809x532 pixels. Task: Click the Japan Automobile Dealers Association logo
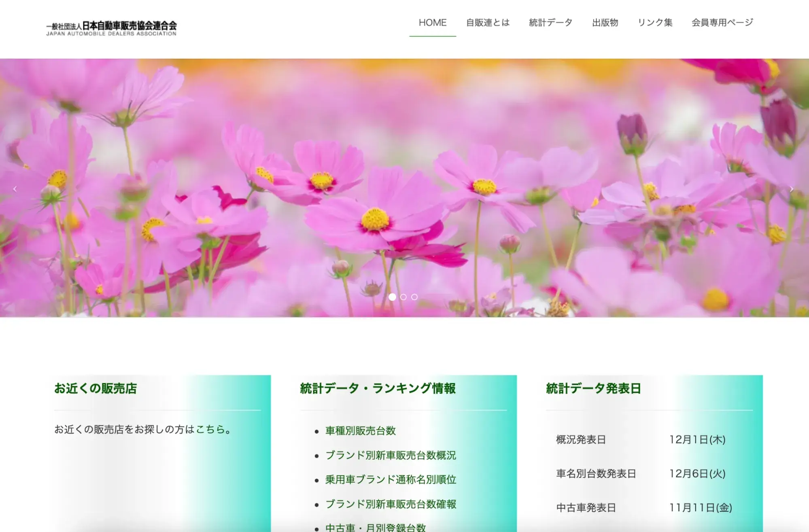[111, 28]
